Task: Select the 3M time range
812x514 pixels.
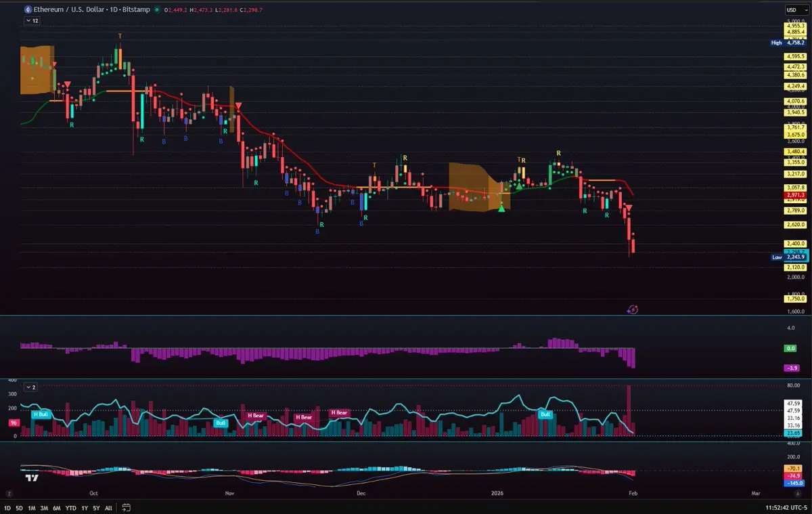Action: (44, 507)
